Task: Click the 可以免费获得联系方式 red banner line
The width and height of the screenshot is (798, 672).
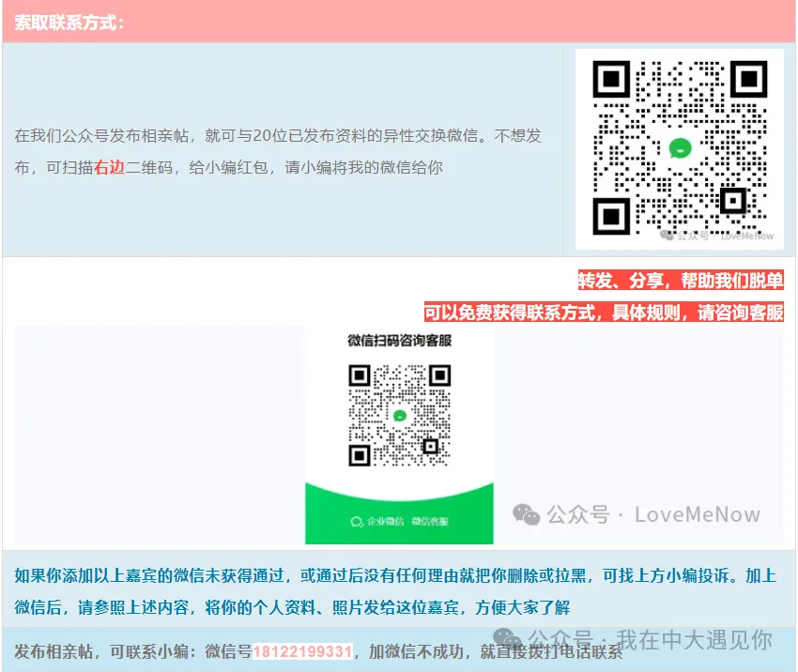Action: [604, 312]
